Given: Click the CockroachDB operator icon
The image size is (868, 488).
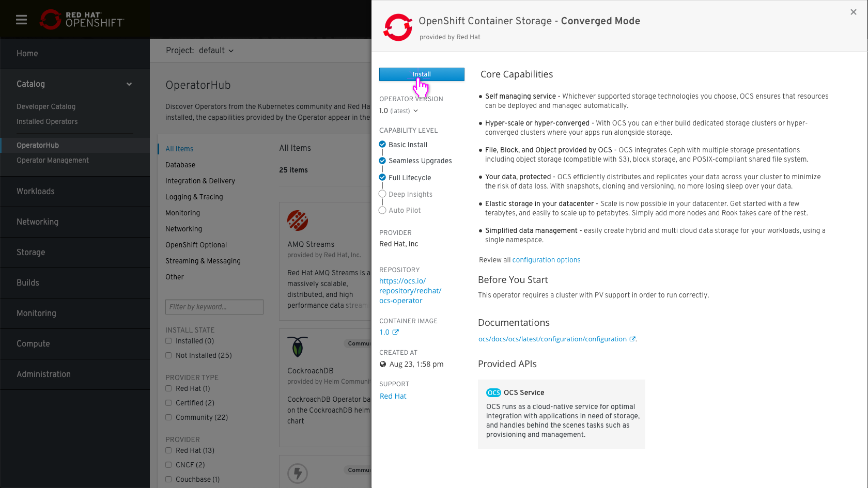Looking at the screenshot, I should (x=298, y=347).
